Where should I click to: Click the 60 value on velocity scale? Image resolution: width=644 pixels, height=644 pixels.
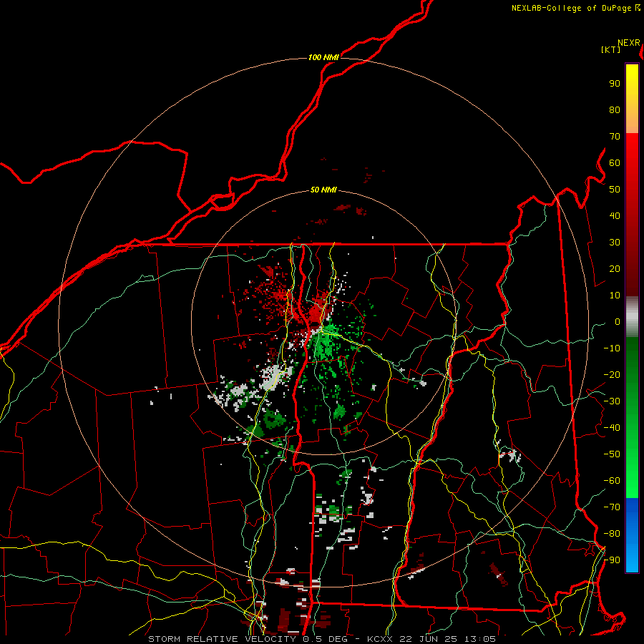click(x=615, y=162)
